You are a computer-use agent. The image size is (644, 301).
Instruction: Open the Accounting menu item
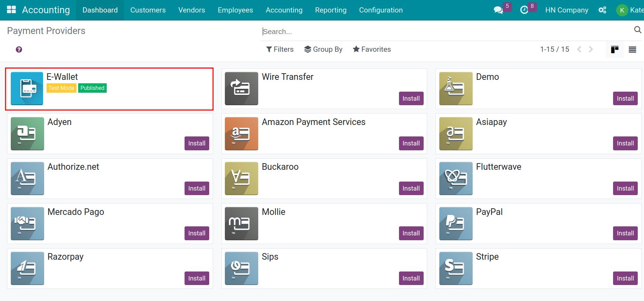point(284,10)
